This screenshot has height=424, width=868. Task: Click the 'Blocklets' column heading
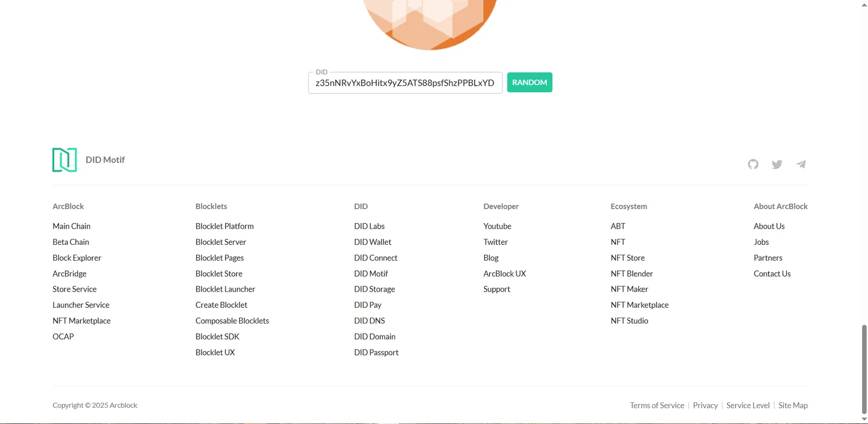(x=212, y=206)
